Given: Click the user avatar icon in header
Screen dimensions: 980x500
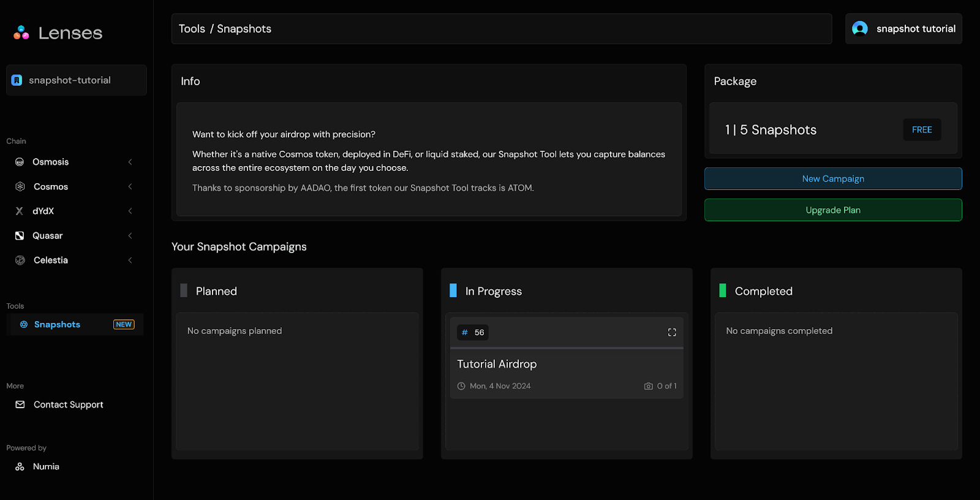Looking at the screenshot, I should 860,29.
